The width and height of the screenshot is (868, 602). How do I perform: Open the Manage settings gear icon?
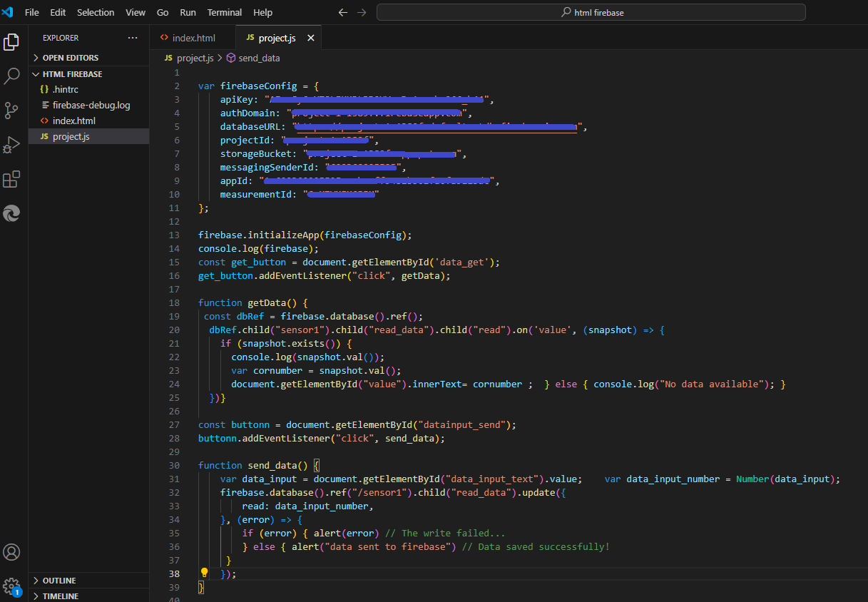(x=11, y=585)
